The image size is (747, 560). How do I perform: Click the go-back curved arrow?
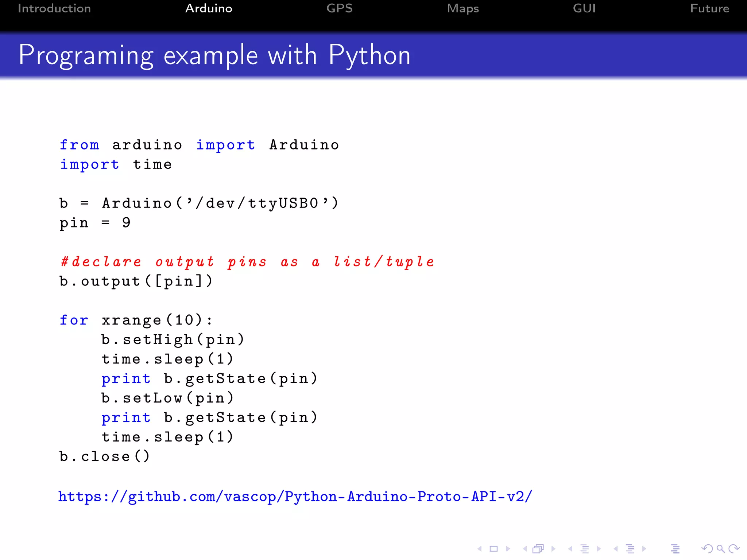(x=707, y=549)
